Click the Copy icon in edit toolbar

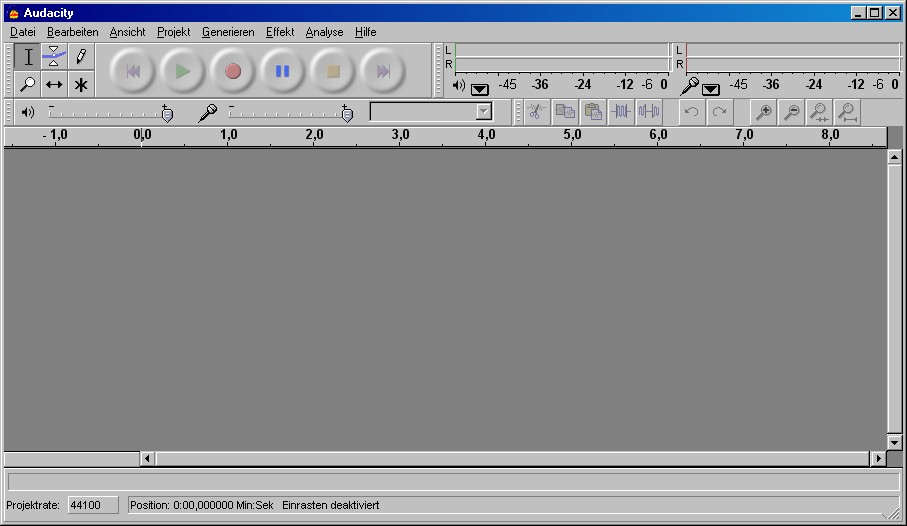[x=565, y=112]
